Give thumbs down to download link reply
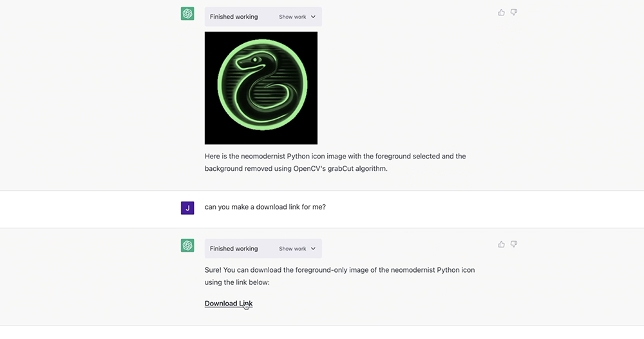 514,244
